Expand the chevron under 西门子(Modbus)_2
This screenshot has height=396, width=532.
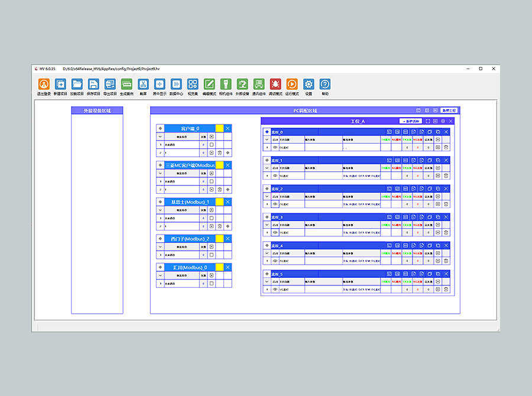160,247
